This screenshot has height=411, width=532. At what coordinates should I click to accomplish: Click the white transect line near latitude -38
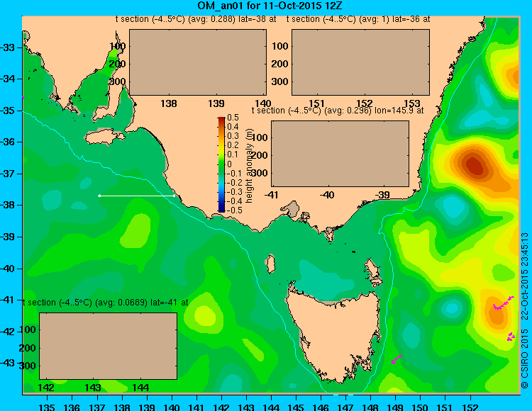(137, 196)
